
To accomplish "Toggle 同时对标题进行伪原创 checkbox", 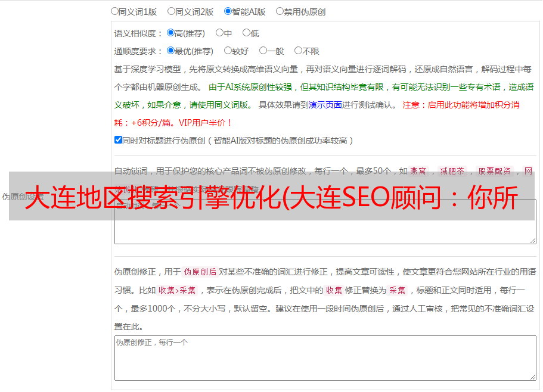I will tap(118, 140).
